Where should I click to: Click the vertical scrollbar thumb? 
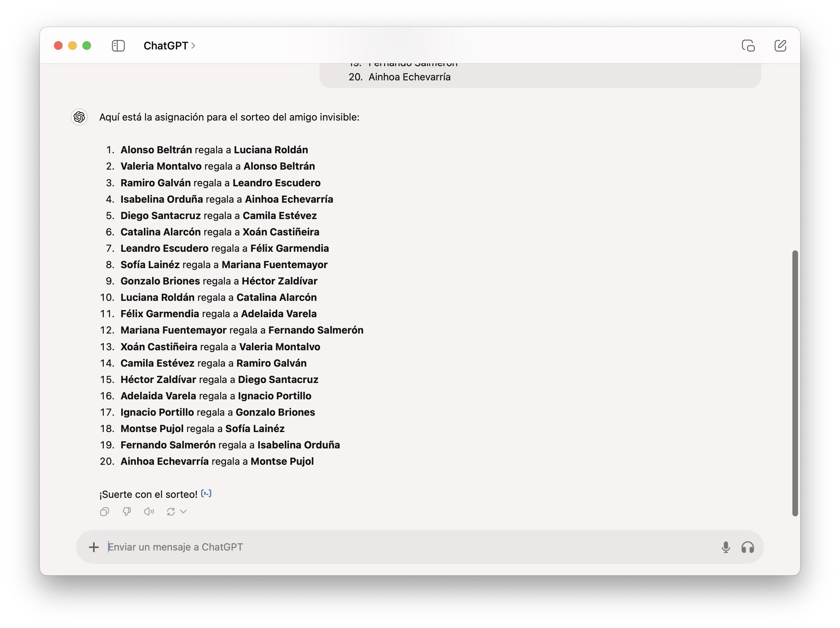[795, 383]
